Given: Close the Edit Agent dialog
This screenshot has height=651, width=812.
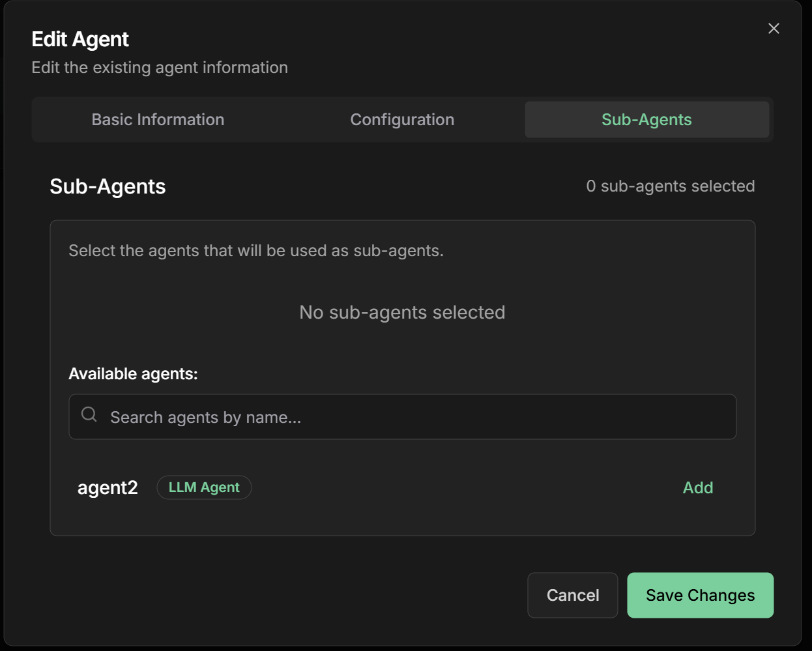Looking at the screenshot, I should pyautogui.click(x=774, y=28).
